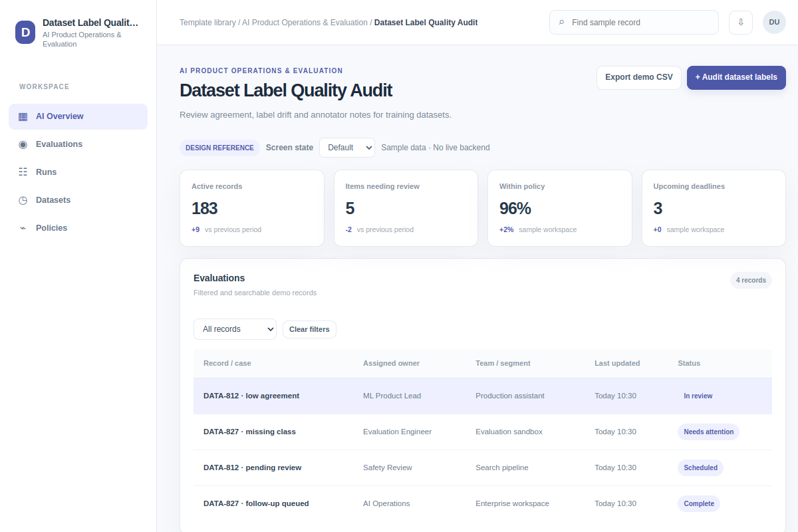Viewport: 798px width, 532px height.
Task: Open the Runs sidebar item
Action: click(78, 172)
